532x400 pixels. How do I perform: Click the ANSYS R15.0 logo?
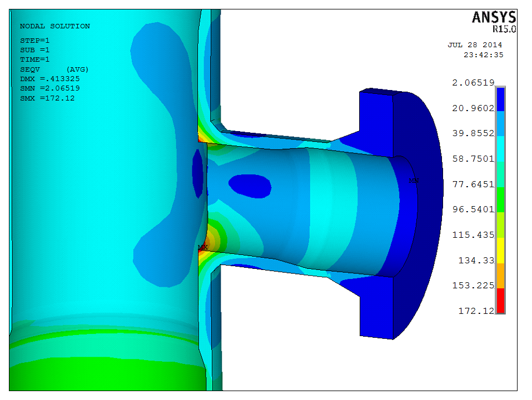click(x=494, y=22)
